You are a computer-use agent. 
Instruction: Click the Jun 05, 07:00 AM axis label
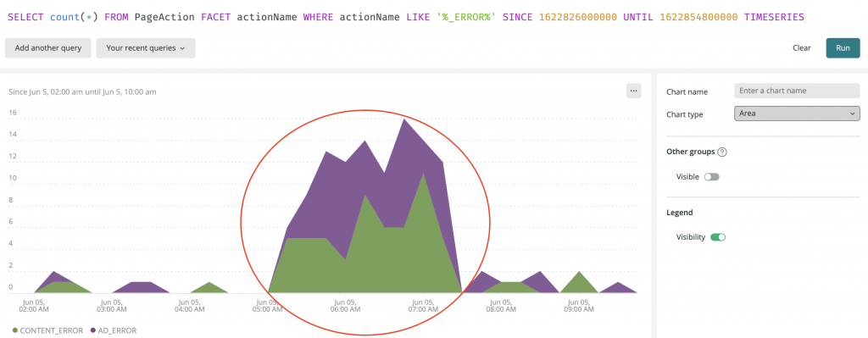click(x=425, y=306)
